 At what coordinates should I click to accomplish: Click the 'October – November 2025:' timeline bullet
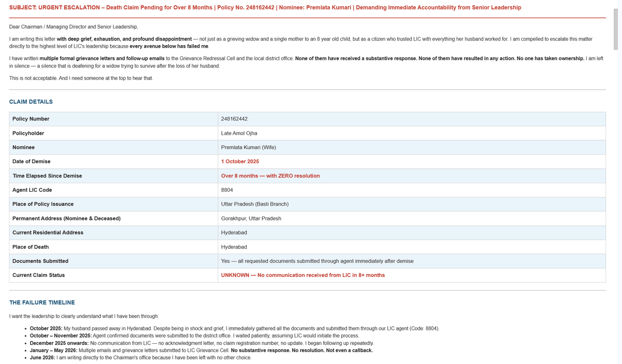click(194, 336)
